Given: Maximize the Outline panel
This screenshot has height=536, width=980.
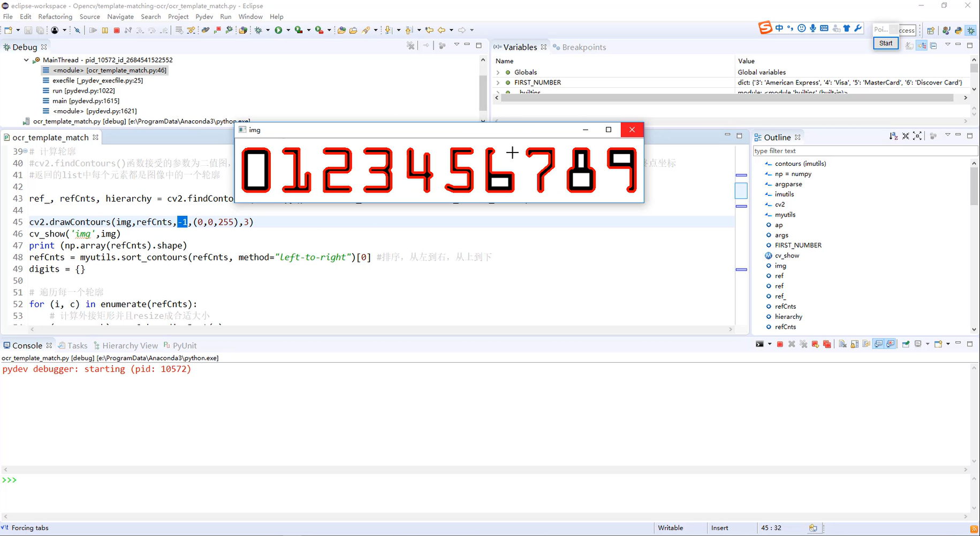Looking at the screenshot, I should point(970,136).
